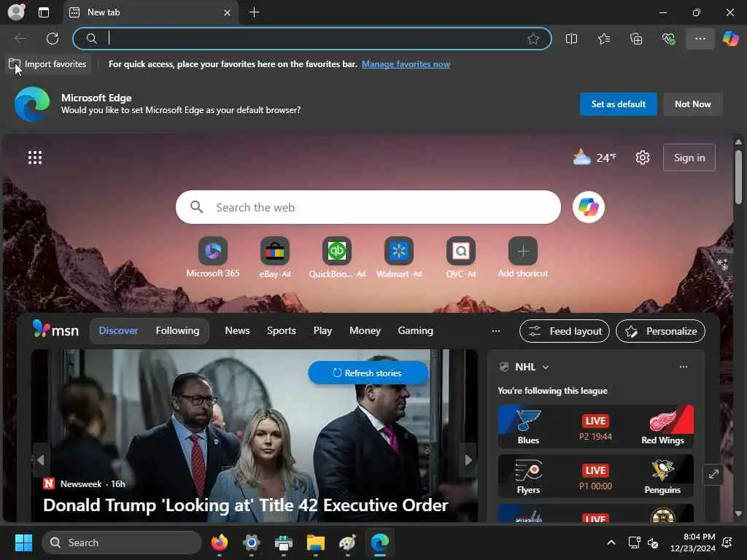Viewport: 747px width, 560px height.
Task: Click the Search the web box
Action: coord(368,207)
